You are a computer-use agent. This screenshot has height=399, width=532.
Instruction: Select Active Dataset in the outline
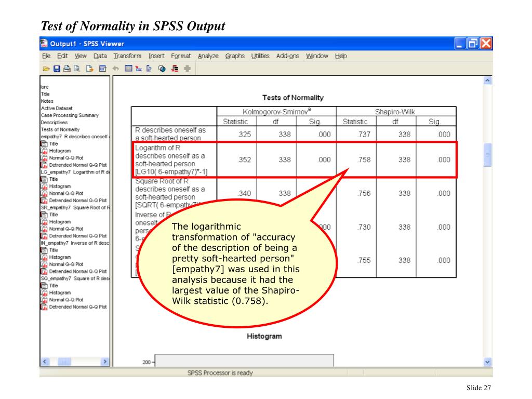coord(57,108)
